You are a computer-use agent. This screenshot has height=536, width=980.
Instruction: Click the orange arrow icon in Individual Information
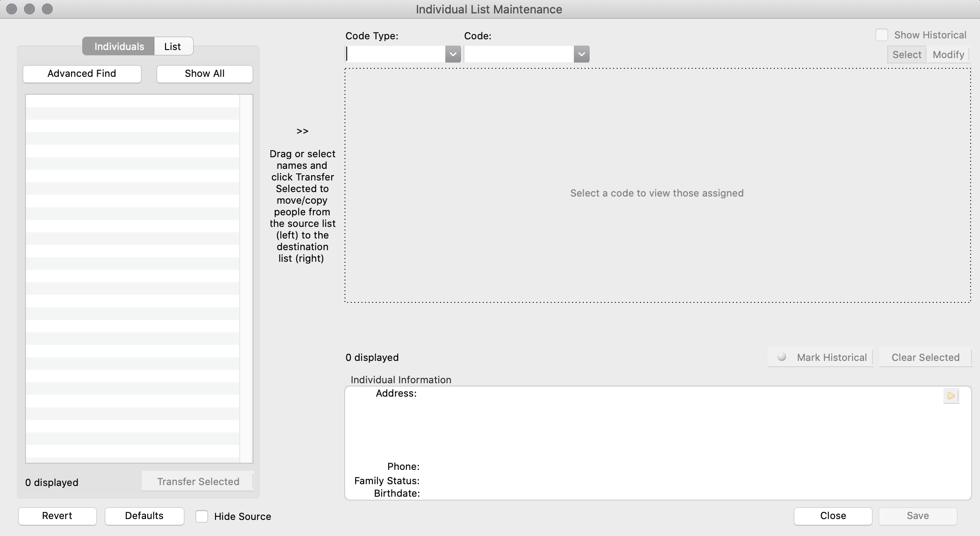click(x=951, y=396)
